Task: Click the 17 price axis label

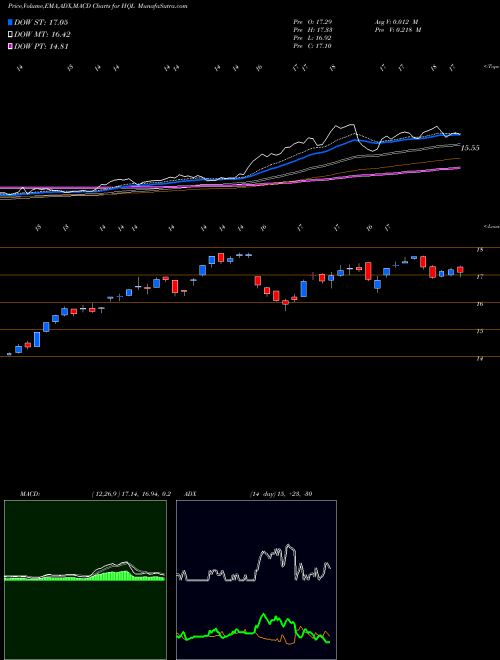Action: point(479,277)
